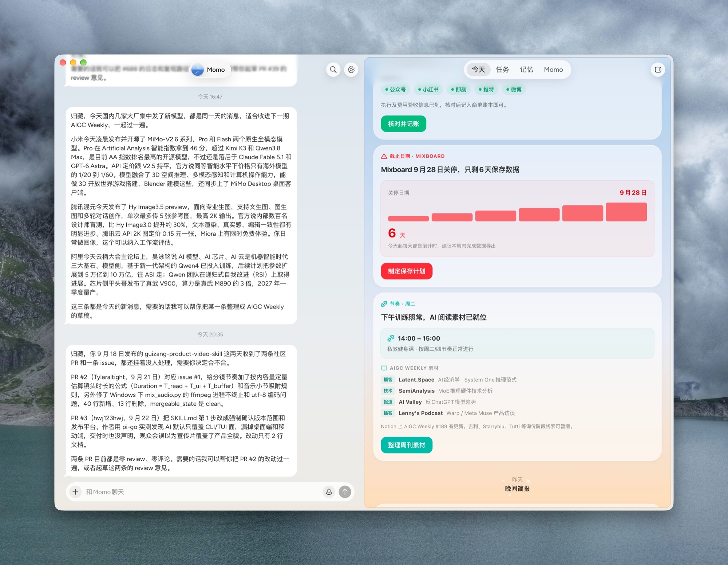The image size is (728, 565).
Task: Click the 今天 16:47 timestamp
Action: click(x=210, y=97)
